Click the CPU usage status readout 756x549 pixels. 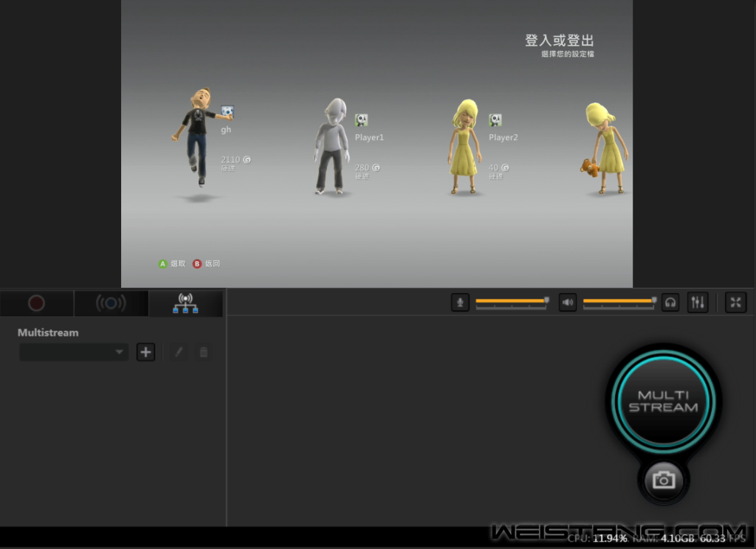click(x=597, y=539)
